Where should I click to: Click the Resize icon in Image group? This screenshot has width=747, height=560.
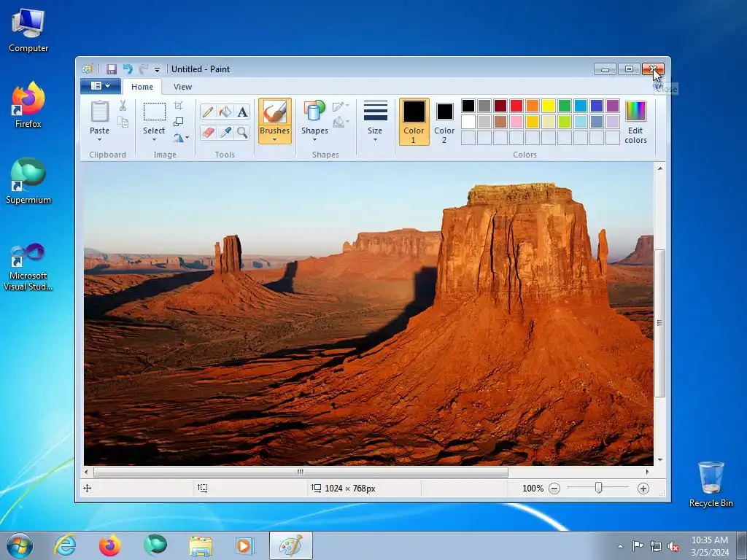[x=178, y=122]
